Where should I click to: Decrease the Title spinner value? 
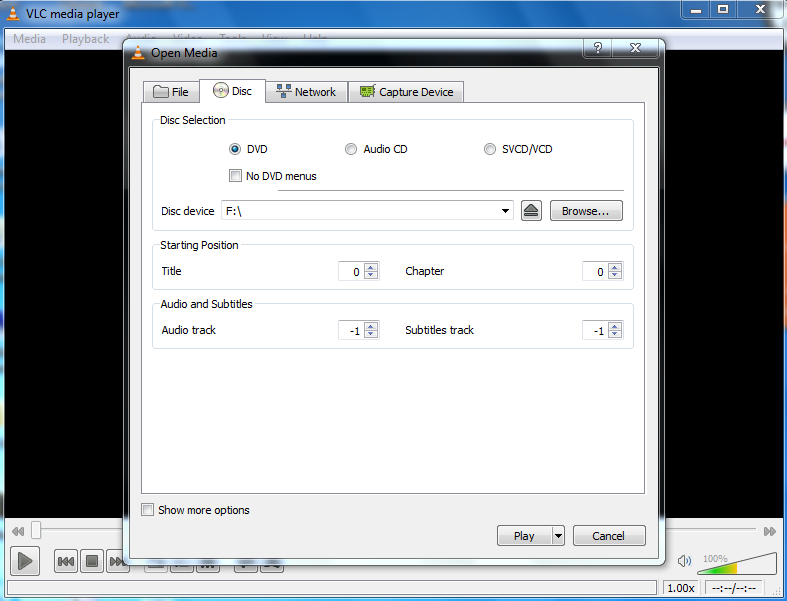point(371,275)
